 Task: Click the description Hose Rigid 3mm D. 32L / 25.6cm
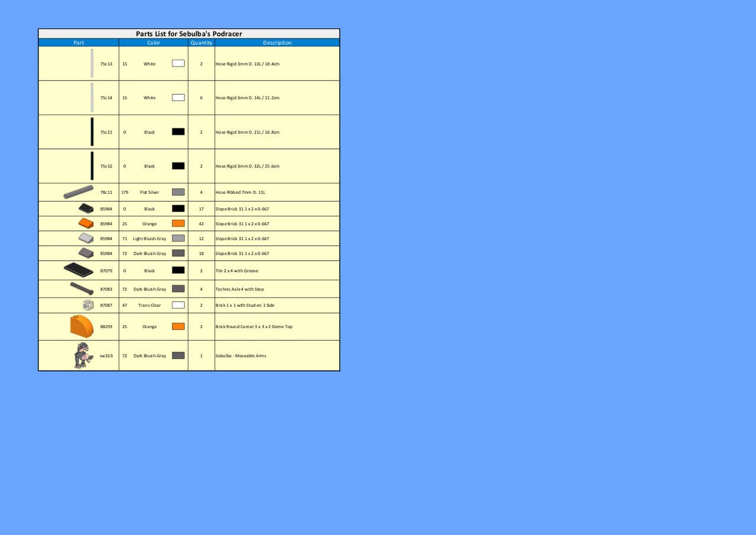247,167
